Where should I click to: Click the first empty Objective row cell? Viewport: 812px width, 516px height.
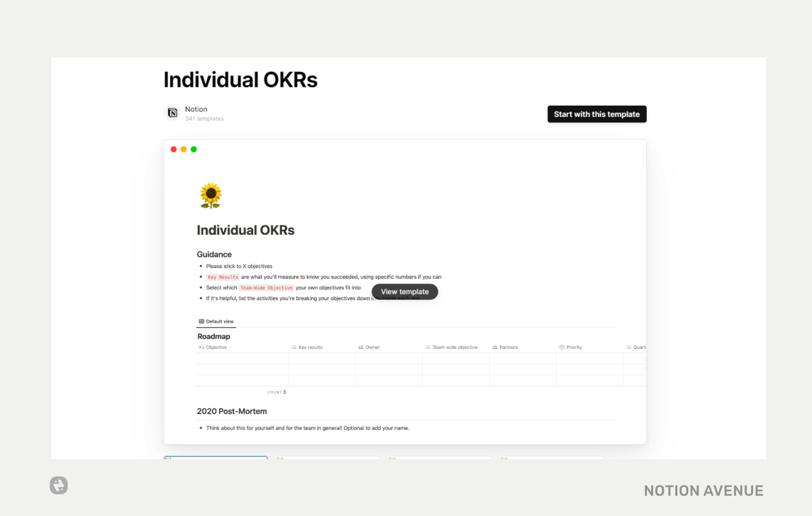coord(242,358)
